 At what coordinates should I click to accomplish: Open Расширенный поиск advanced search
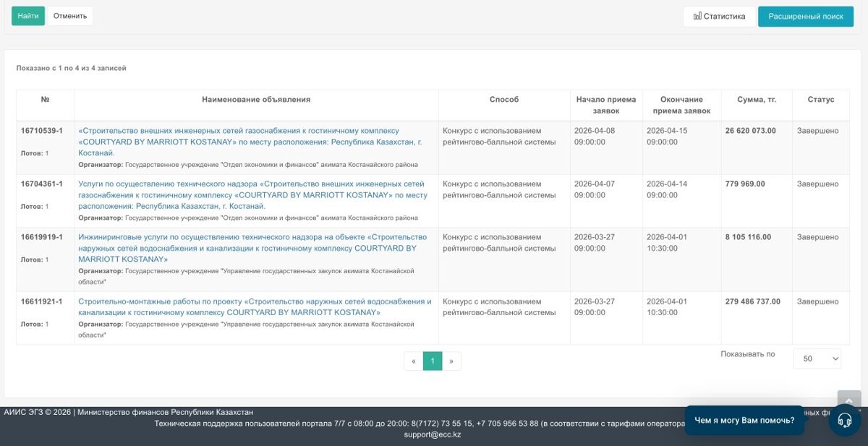pyautogui.click(x=805, y=17)
